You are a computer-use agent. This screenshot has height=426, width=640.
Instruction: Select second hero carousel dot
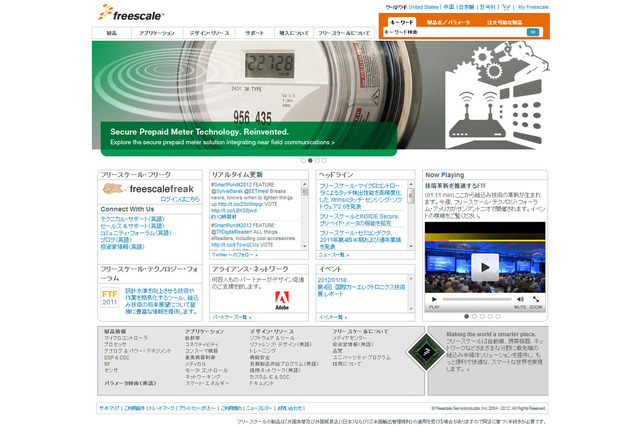coord(310,160)
